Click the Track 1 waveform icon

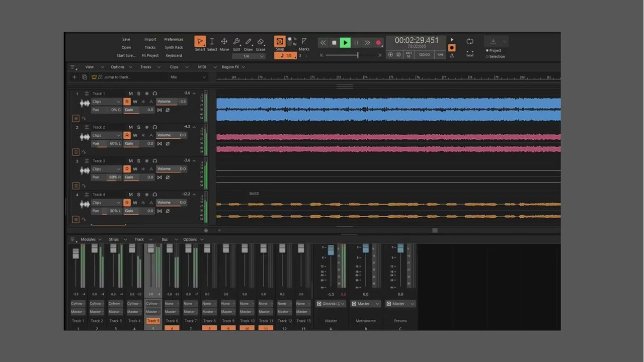85,103
